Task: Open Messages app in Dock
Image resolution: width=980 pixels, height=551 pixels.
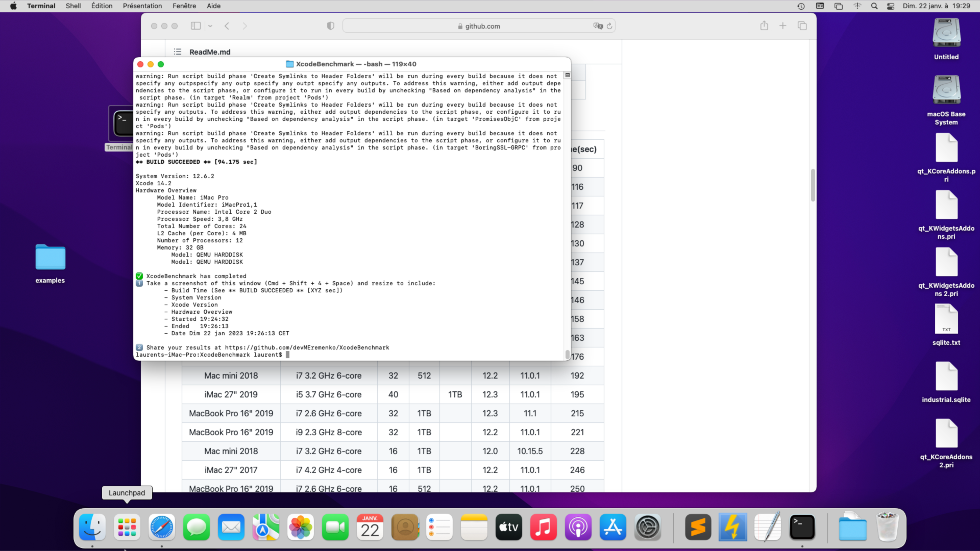Action: 197,527
